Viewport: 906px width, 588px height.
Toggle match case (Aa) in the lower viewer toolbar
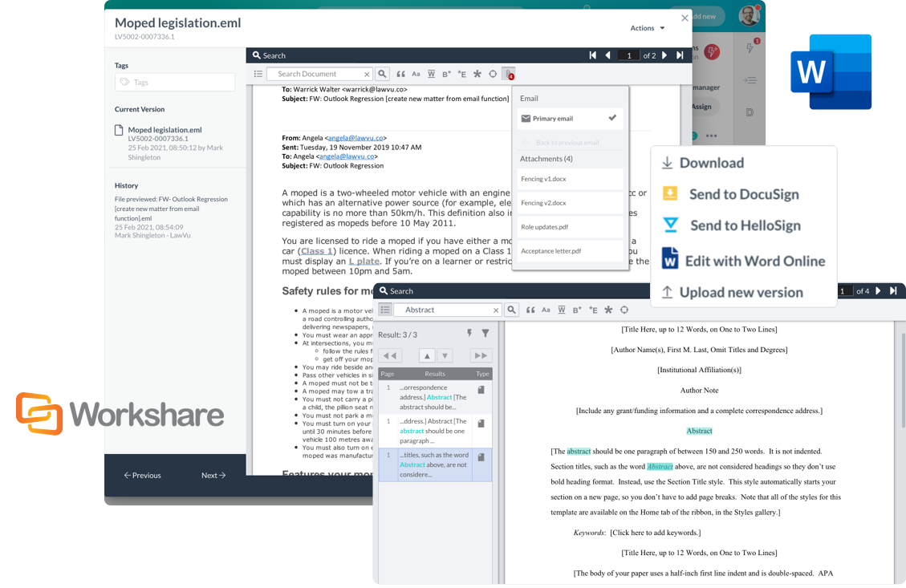546,310
